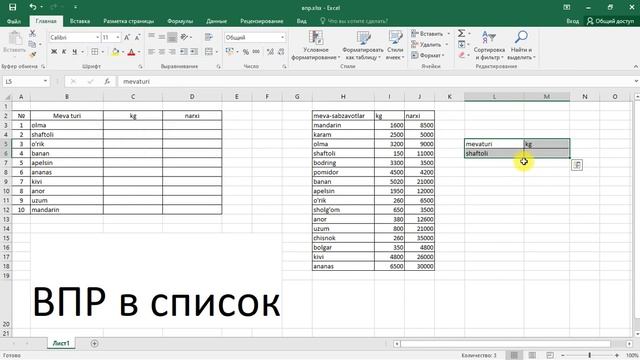Image resolution: width=640 pixels, height=360 pixels.
Task: Switch to Normal view in the status bar
Action: pos(514,355)
